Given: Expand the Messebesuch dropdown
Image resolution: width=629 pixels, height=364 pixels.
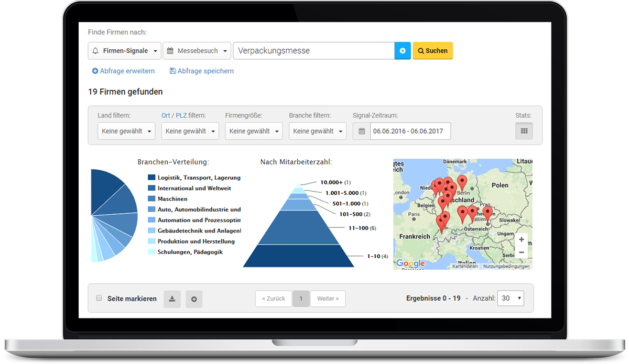Looking at the screenshot, I should (x=197, y=51).
